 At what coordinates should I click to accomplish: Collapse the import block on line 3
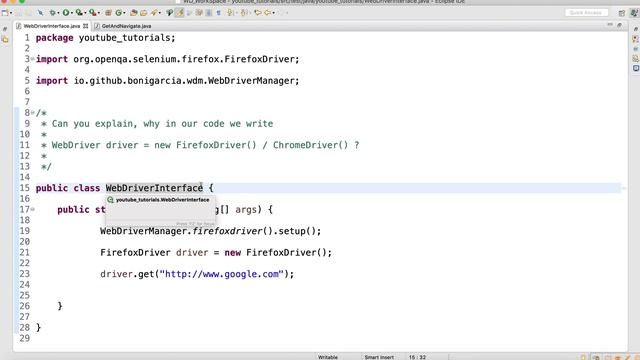pos(33,59)
